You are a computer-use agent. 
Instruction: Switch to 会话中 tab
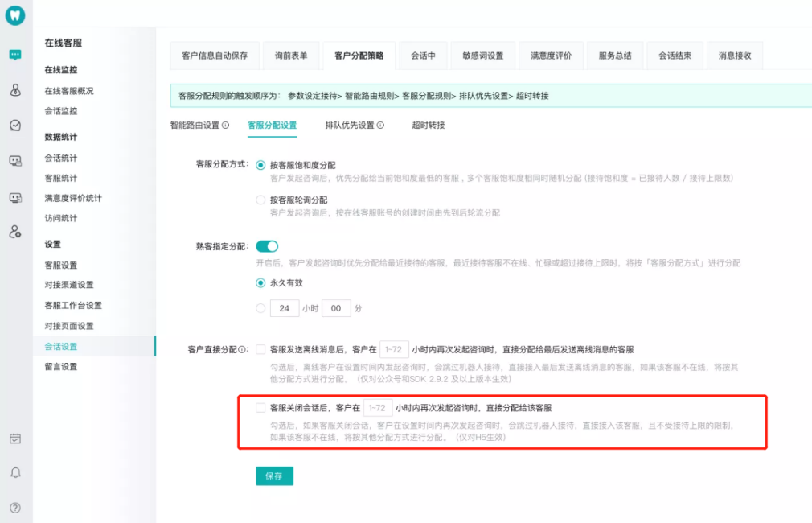pyautogui.click(x=423, y=56)
